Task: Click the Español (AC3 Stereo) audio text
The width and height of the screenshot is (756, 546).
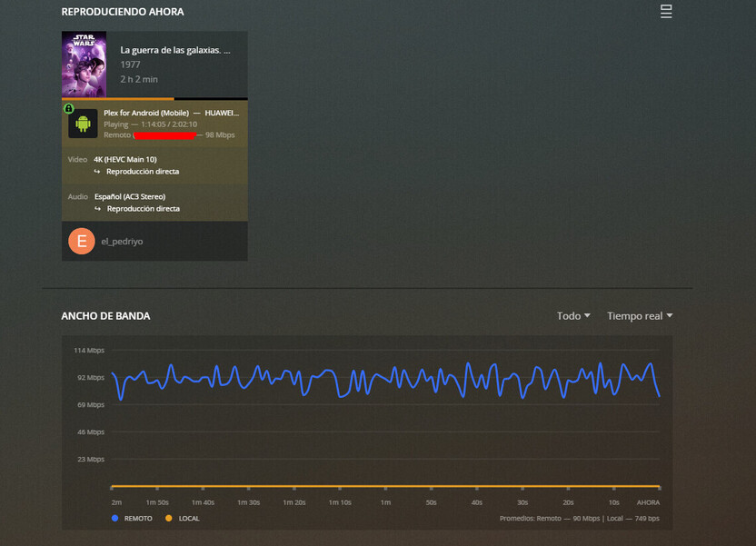Action: click(130, 196)
